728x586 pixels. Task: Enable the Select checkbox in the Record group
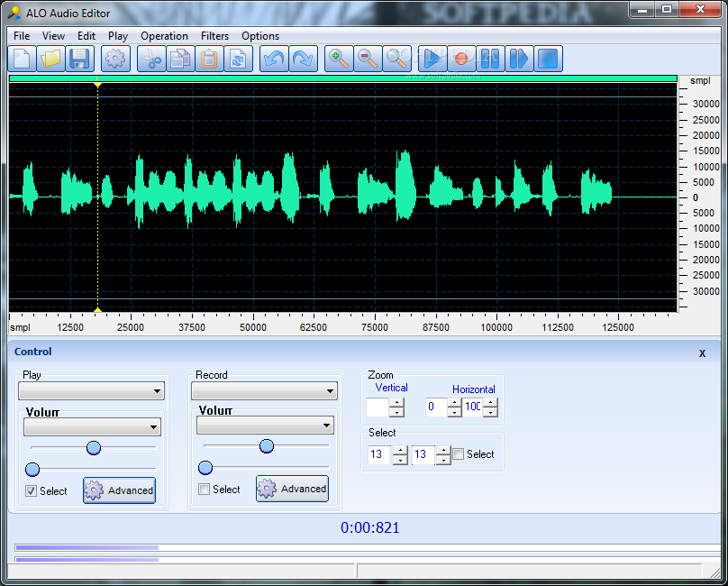click(204, 489)
